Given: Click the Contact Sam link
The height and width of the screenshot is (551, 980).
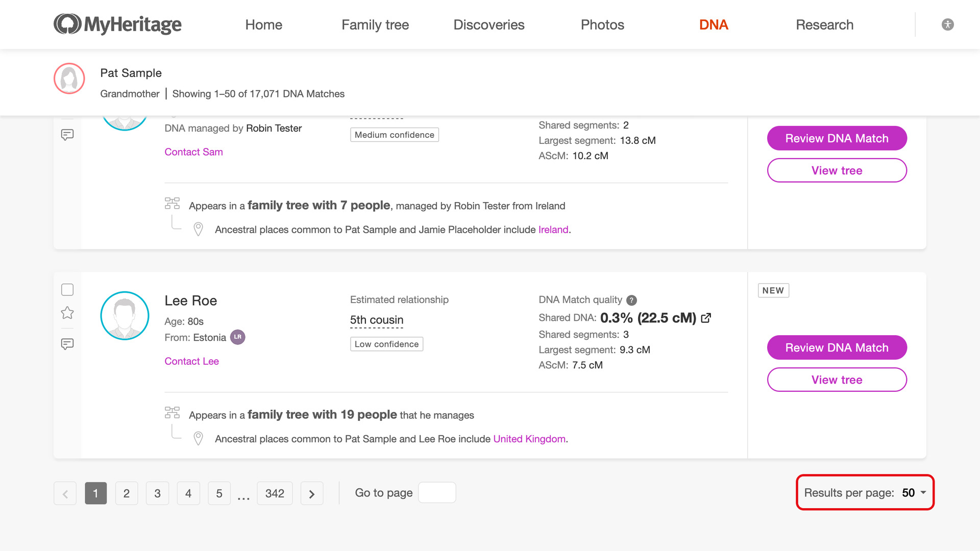Looking at the screenshot, I should pos(193,152).
